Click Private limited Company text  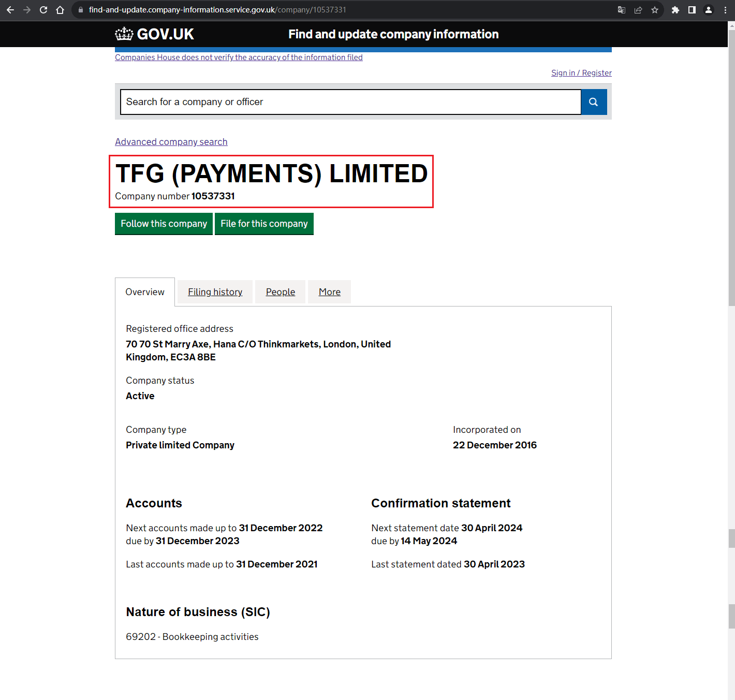click(180, 445)
